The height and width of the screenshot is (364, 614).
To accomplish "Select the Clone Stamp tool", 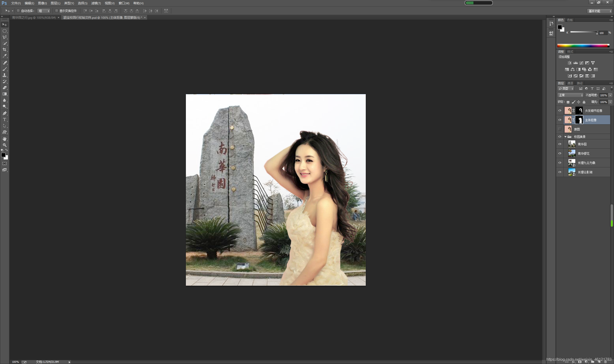I will (x=4, y=75).
